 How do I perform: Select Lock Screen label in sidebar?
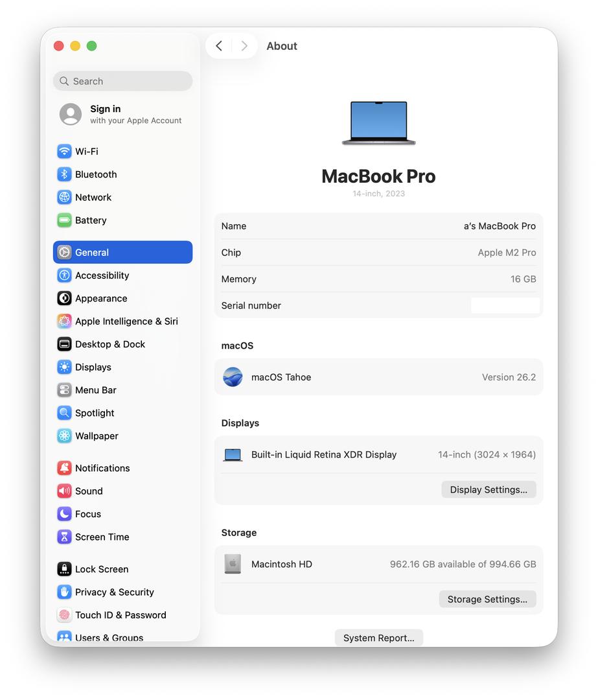pos(102,569)
